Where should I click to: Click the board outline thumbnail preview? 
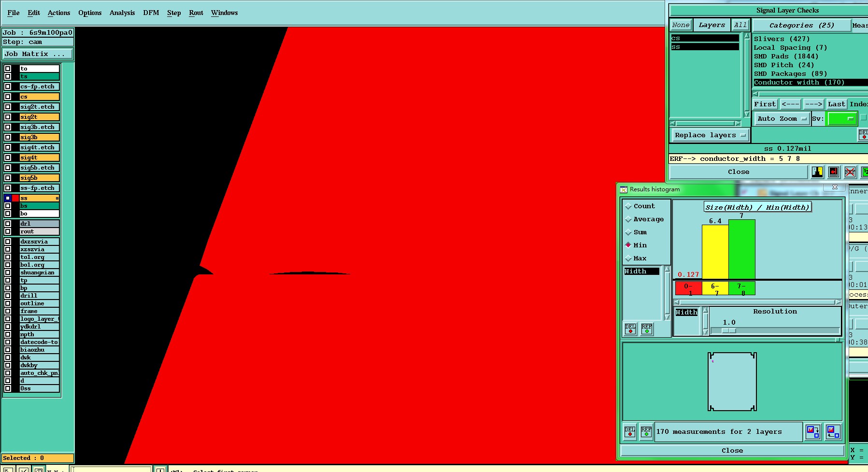732,382
